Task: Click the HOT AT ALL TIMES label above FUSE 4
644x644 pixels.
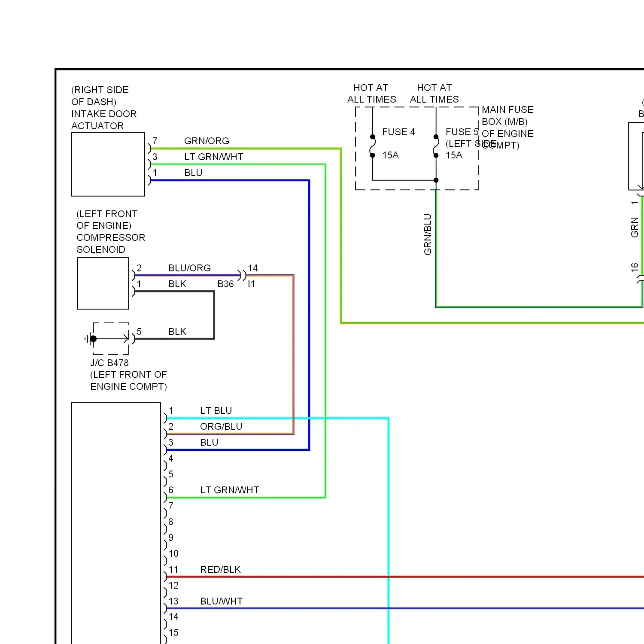Action: pos(371,94)
